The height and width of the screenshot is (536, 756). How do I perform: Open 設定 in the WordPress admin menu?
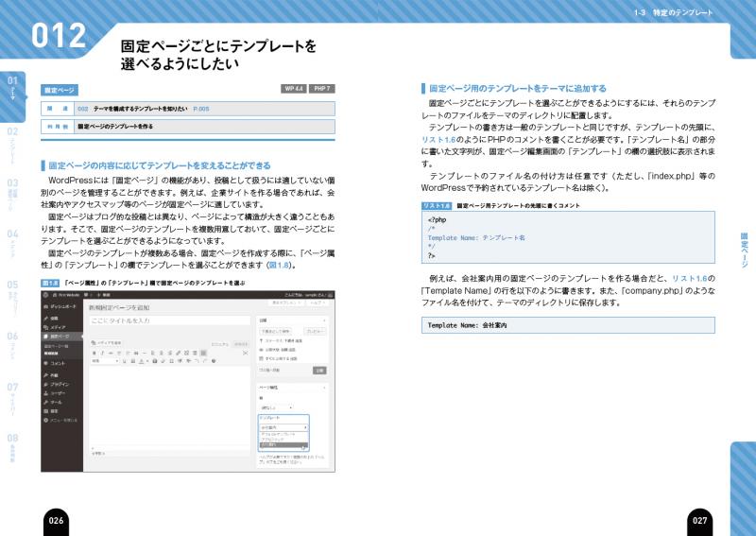point(51,411)
